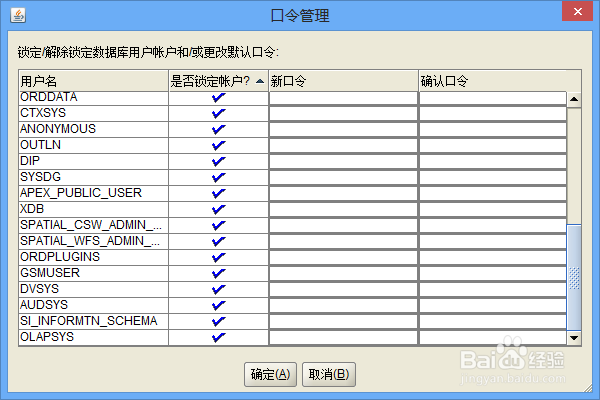600x400 pixels.
Task: Select the SYSDG username cell
Action: tap(93, 178)
